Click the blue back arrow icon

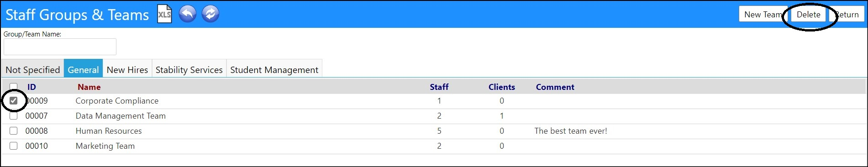coord(188,14)
